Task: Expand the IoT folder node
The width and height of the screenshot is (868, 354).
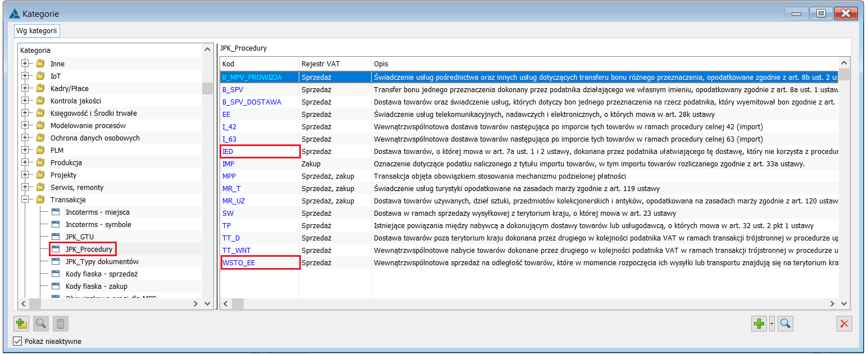Action: click(x=25, y=76)
